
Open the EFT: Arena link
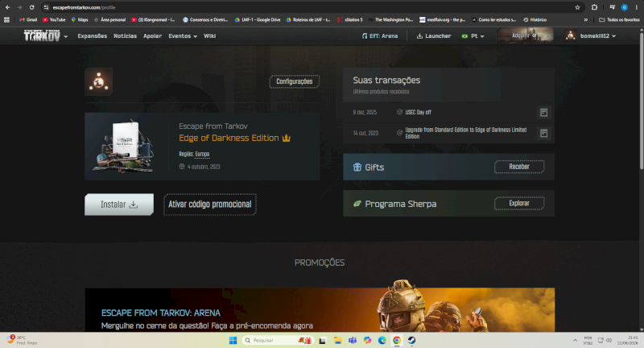tap(380, 36)
